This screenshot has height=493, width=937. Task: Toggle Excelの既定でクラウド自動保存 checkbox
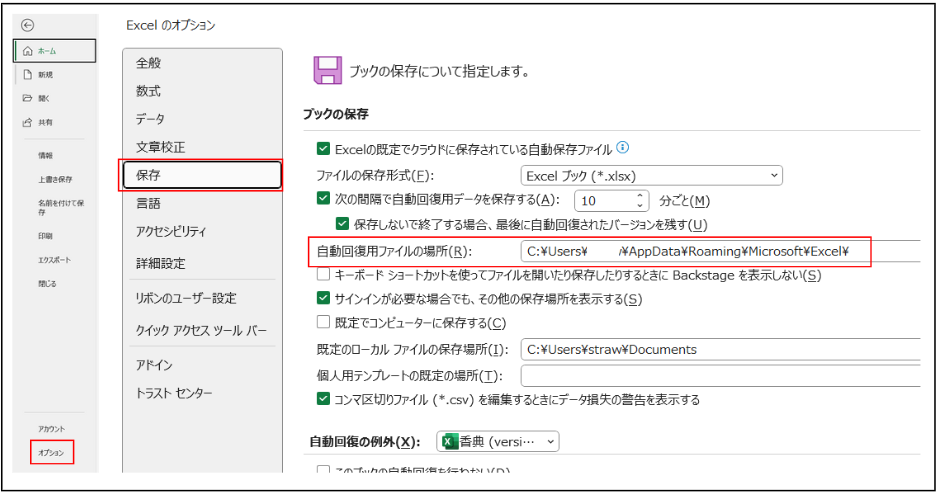323,149
